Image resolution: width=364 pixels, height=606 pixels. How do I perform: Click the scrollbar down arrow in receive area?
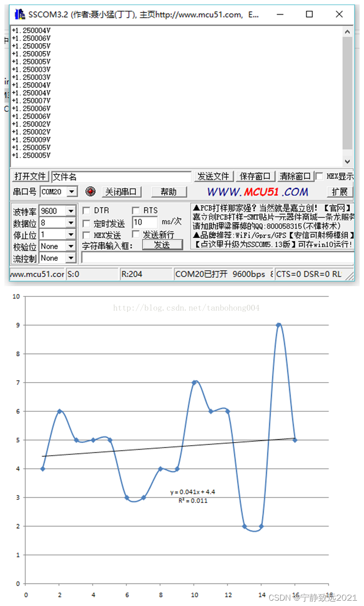(348, 161)
